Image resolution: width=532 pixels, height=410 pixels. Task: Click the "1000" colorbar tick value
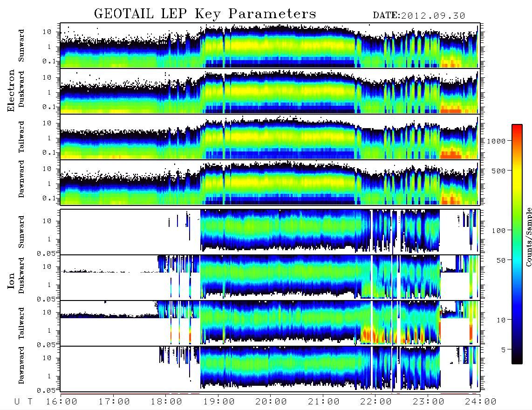[x=496, y=141]
